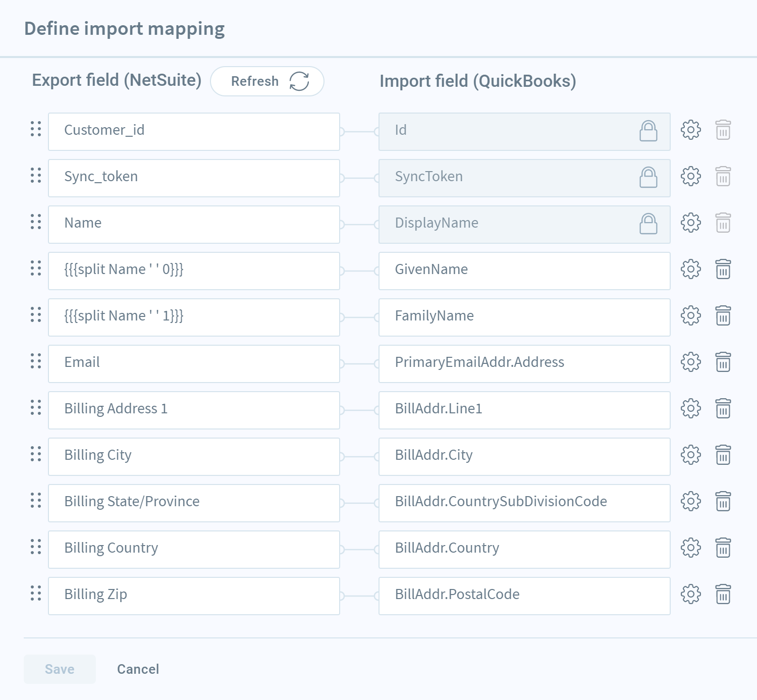This screenshot has width=757, height=700.
Task: Edit the split Name 0 export expression
Action: tap(194, 271)
